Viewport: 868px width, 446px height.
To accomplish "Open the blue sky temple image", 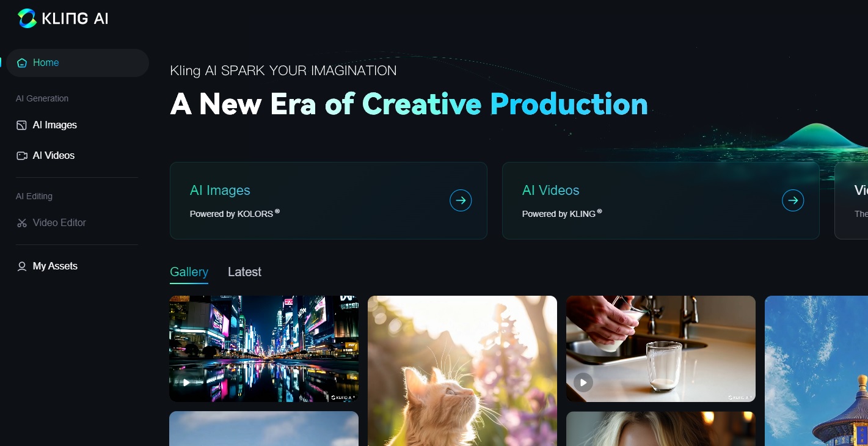I will coord(816,371).
